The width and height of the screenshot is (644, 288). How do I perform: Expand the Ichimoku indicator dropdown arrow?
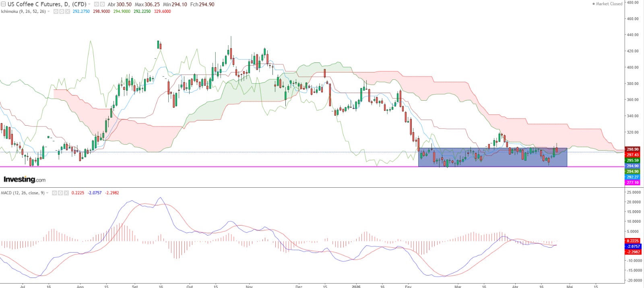[49, 12]
